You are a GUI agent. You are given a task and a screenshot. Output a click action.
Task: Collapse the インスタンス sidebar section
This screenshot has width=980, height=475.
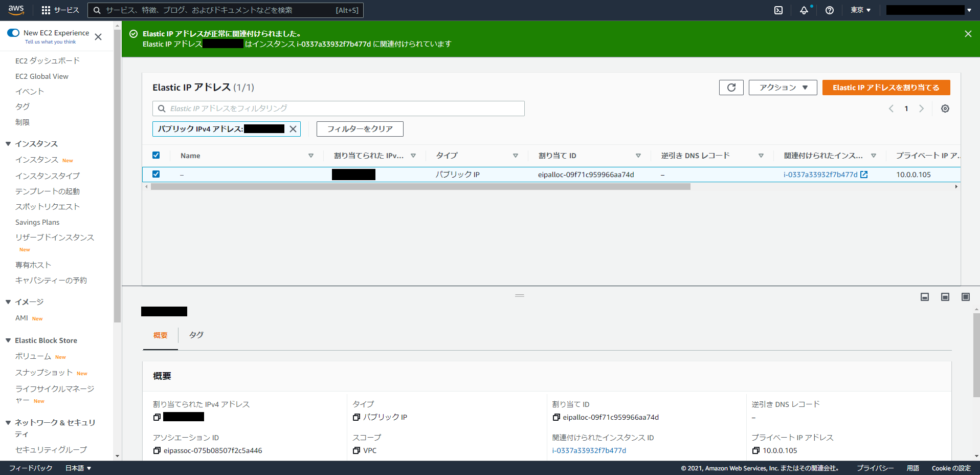(8, 144)
